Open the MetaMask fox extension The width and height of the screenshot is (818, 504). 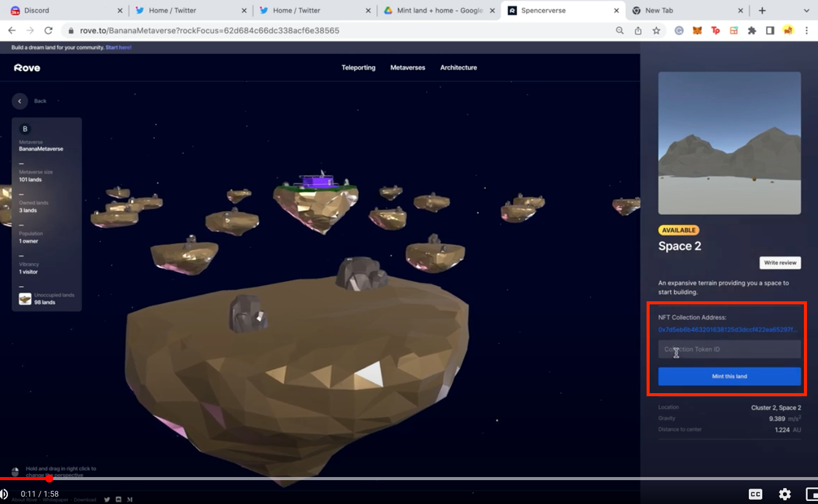tap(697, 31)
